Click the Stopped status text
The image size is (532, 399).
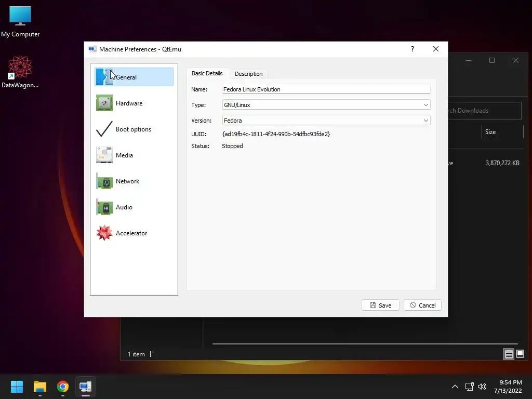[232, 146]
